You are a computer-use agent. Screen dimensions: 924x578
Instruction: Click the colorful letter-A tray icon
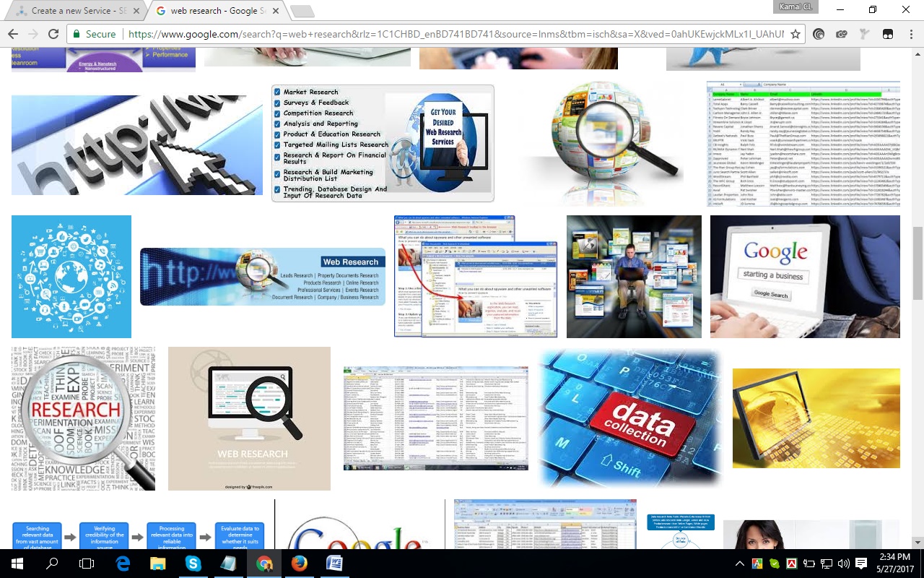(757, 564)
